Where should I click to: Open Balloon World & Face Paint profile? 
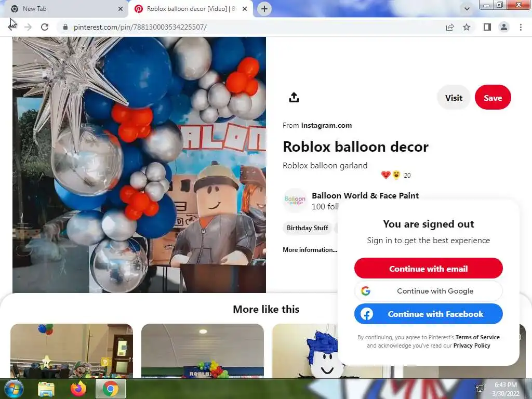(x=365, y=196)
